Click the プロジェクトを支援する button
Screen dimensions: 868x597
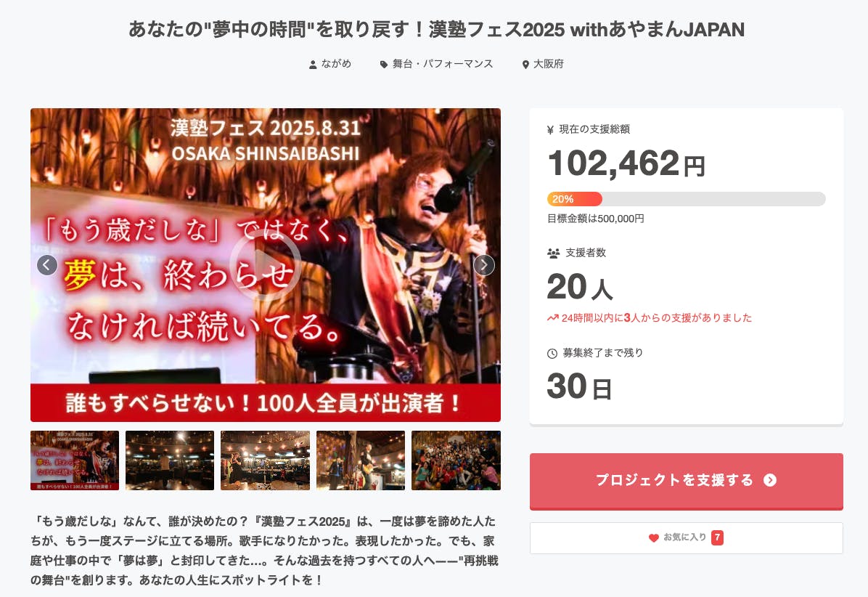click(686, 482)
